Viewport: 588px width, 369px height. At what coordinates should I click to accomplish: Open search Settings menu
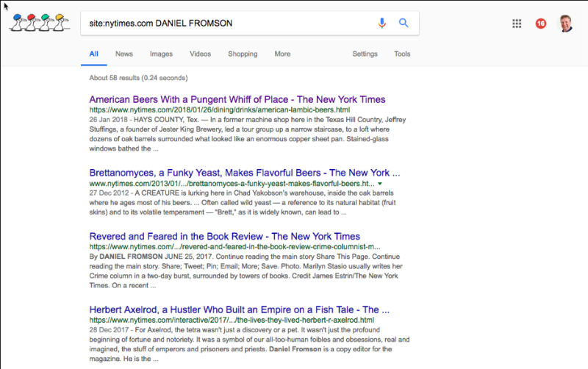coord(365,54)
